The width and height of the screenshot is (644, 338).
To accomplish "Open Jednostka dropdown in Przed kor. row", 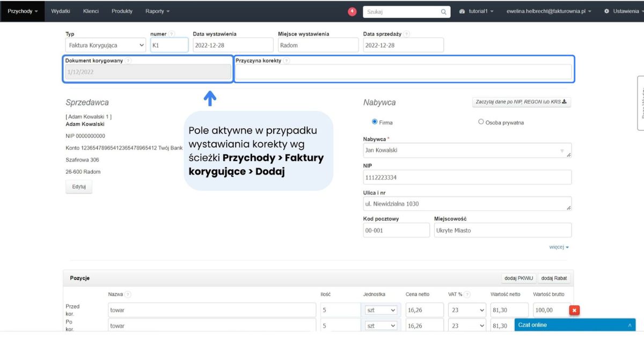I will 382,310.
